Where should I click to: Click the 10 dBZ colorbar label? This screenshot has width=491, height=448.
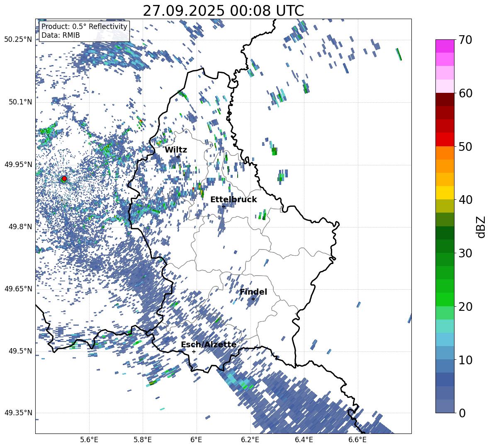465,360
